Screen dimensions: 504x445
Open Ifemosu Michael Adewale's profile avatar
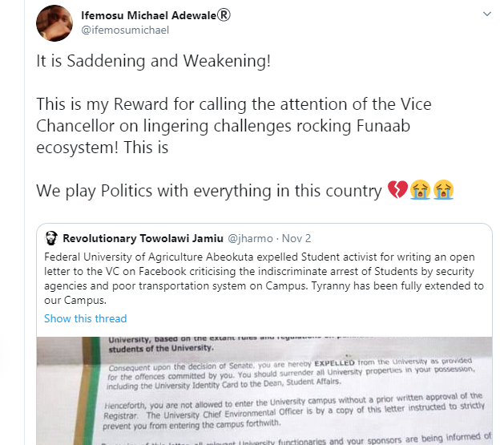pos(54,23)
